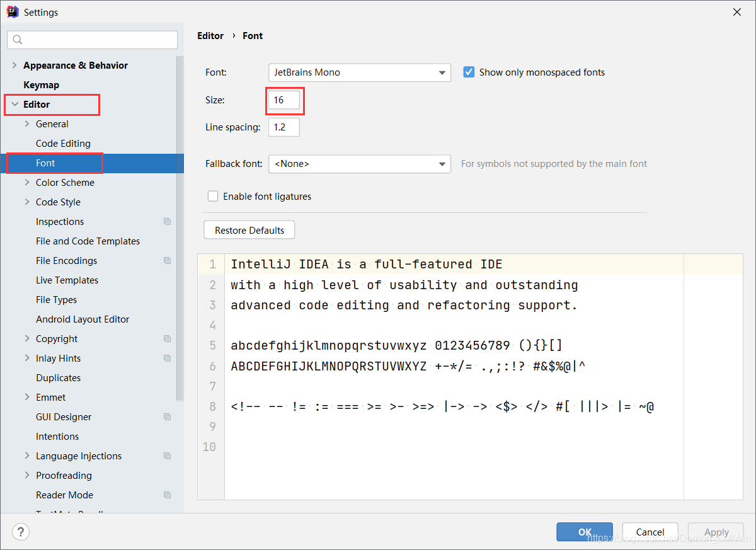756x550 pixels.
Task: Expand the Color Scheme node
Action: (x=27, y=183)
